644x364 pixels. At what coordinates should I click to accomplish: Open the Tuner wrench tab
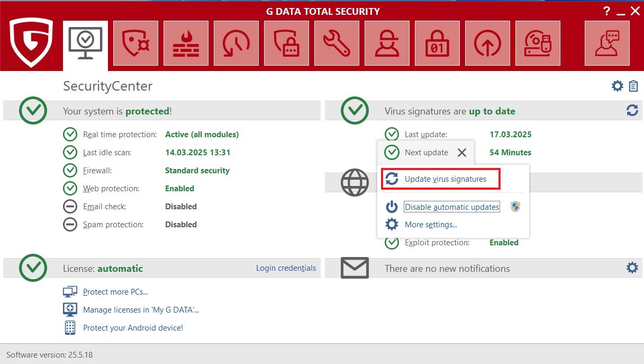[x=337, y=43]
